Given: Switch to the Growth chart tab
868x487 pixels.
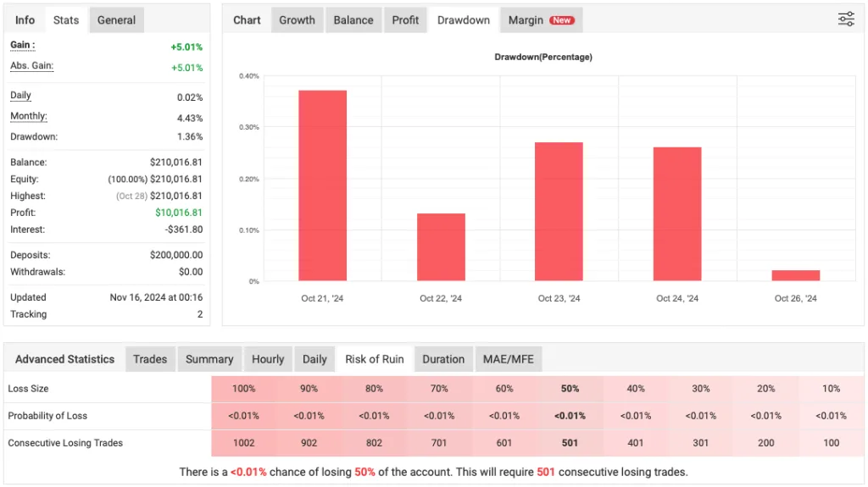Looking at the screenshot, I should pos(297,20).
